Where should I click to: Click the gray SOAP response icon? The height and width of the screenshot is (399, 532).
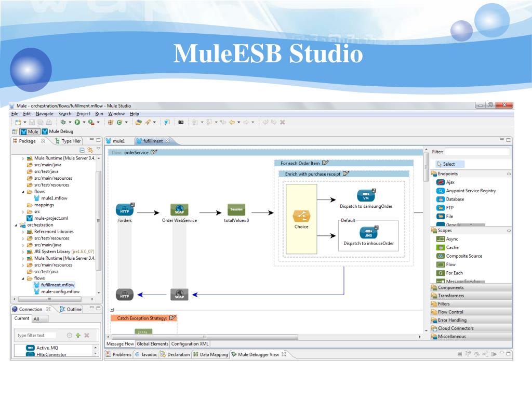(x=179, y=295)
